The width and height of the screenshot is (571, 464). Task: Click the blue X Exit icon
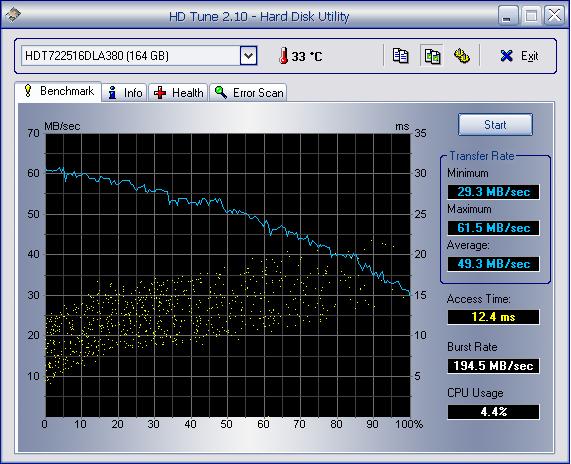506,56
